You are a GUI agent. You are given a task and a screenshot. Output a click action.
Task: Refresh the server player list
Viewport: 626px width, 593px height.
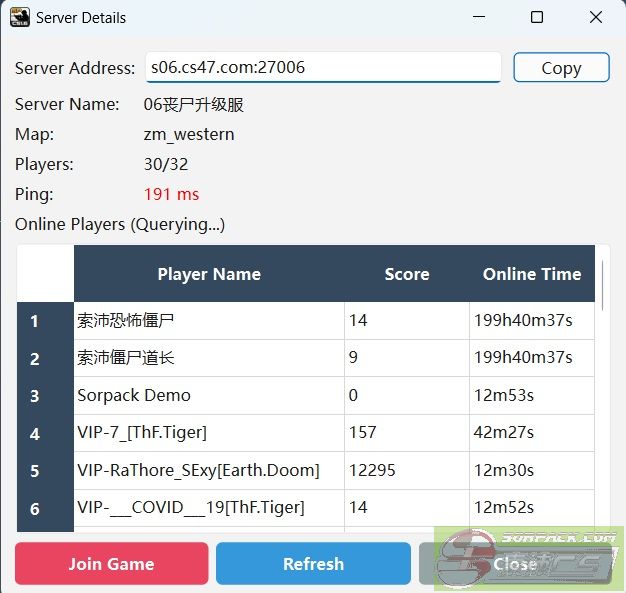point(313,564)
